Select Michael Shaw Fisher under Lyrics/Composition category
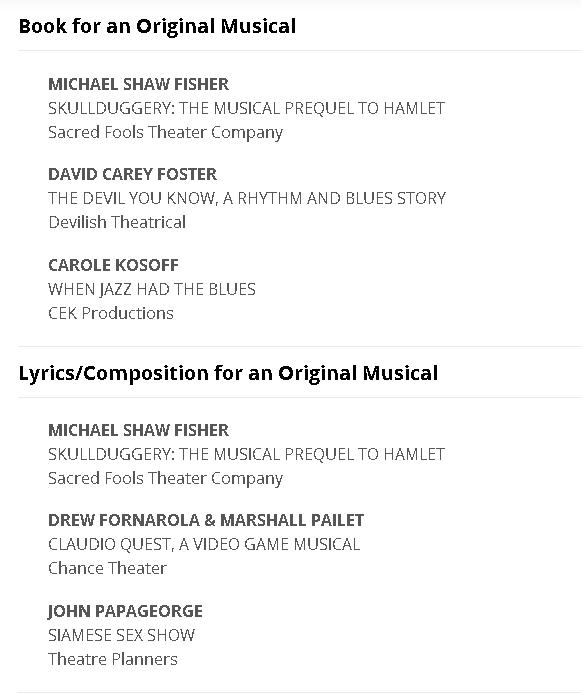581x694 pixels. [x=139, y=430]
